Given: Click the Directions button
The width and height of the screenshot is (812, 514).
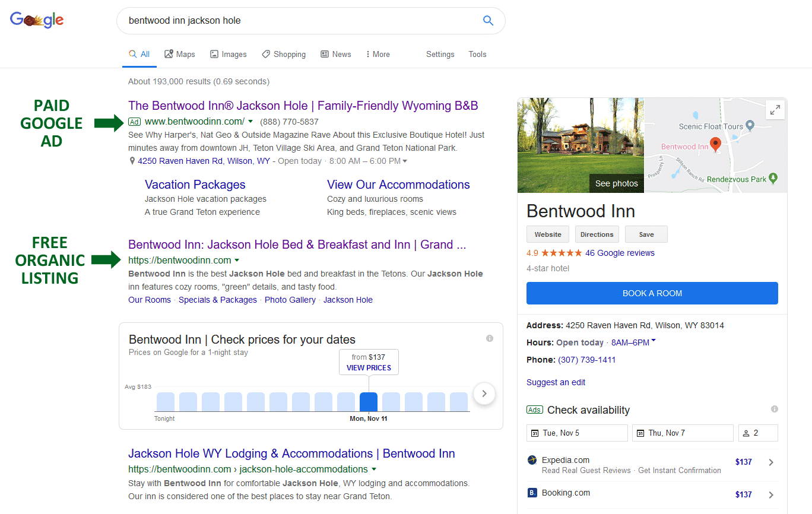Looking at the screenshot, I should [597, 234].
